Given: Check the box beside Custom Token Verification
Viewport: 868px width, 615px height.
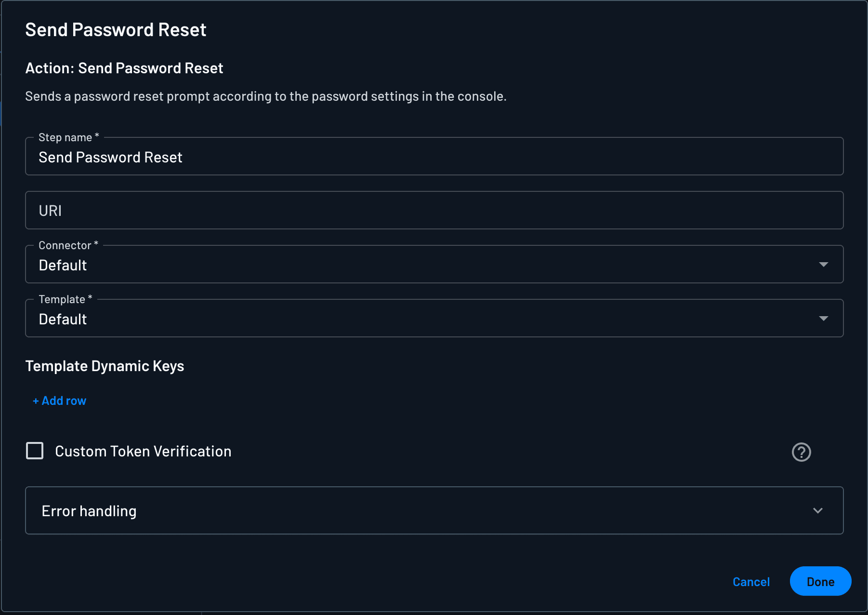Looking at the screenshot, I should (34, 451).
